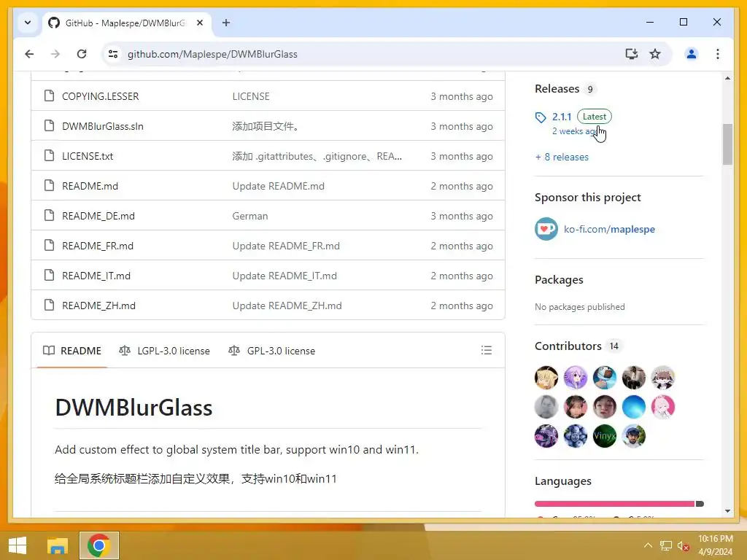The width and height of the screenshot is (747, 560).
Task: Open the taskbar clock 10:16 PM
Action: coord(715,545)
